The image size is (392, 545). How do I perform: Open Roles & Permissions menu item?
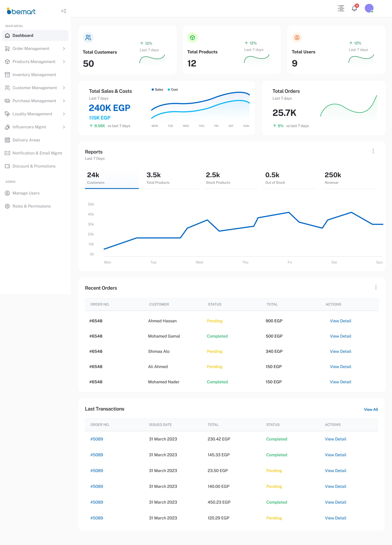[x=35, y=206]
